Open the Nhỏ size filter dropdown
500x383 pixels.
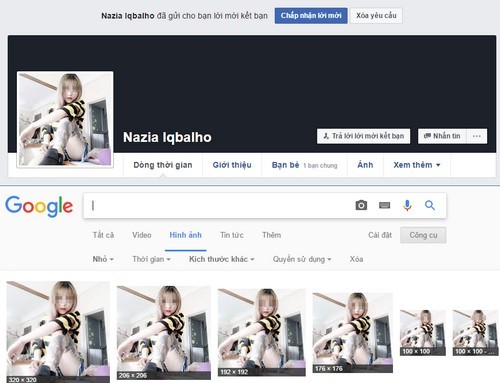103,259
